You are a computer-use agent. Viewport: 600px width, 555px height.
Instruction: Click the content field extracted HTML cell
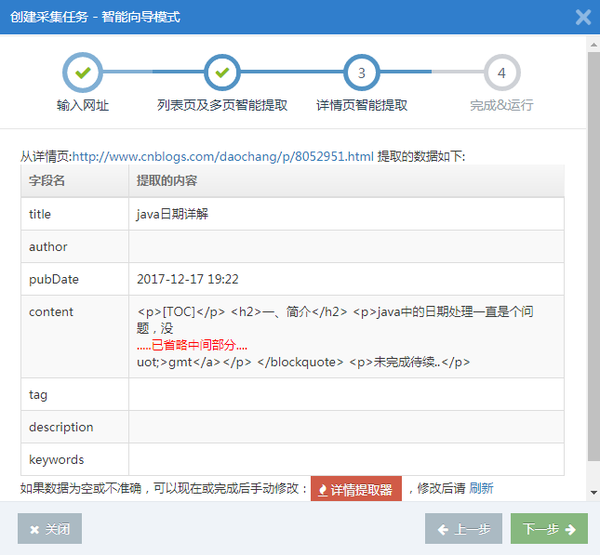pos(346,336)
